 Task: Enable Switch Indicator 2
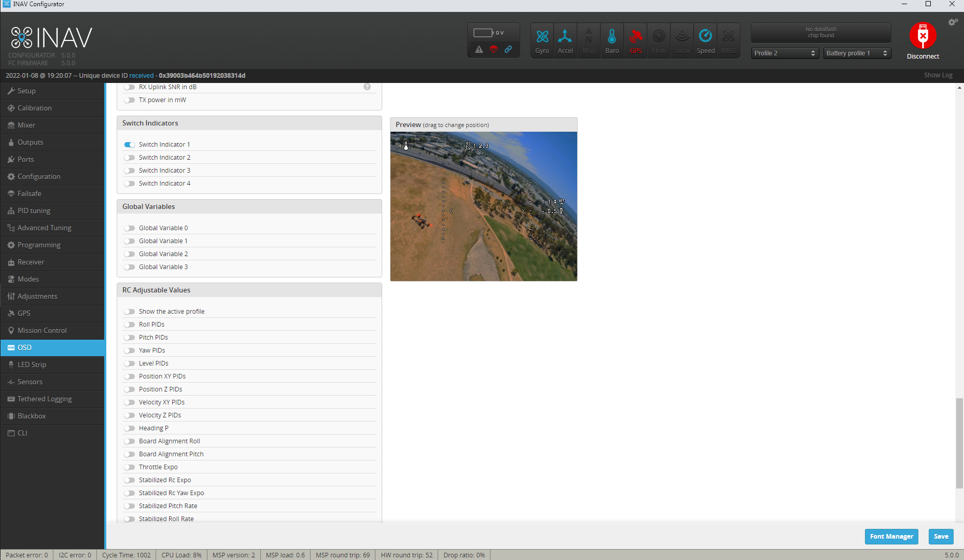pos(130,157)
